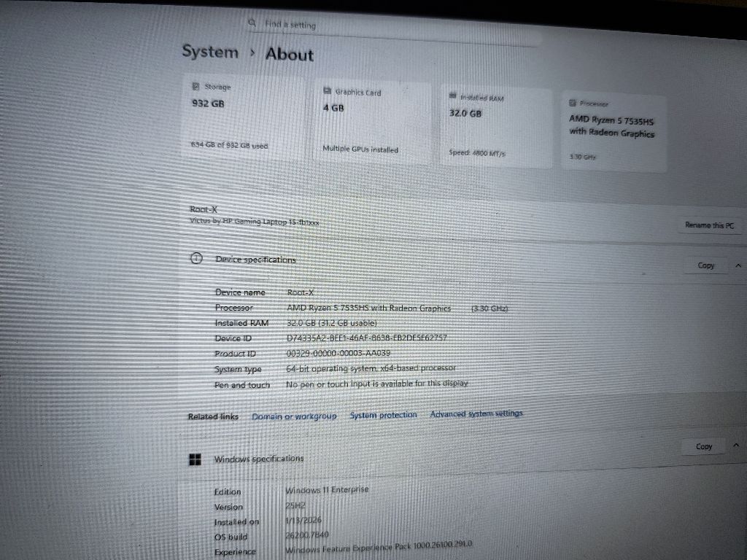This screenshot has height=560, width=747.
Task: Click the magnifier icon in the search box
Action: point(252,23)
